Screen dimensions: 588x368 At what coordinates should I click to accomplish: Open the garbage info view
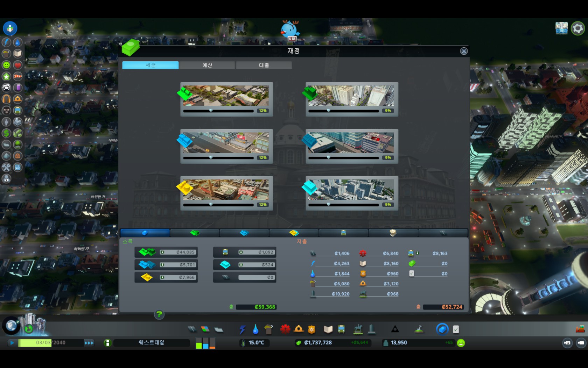pos(6,54)
